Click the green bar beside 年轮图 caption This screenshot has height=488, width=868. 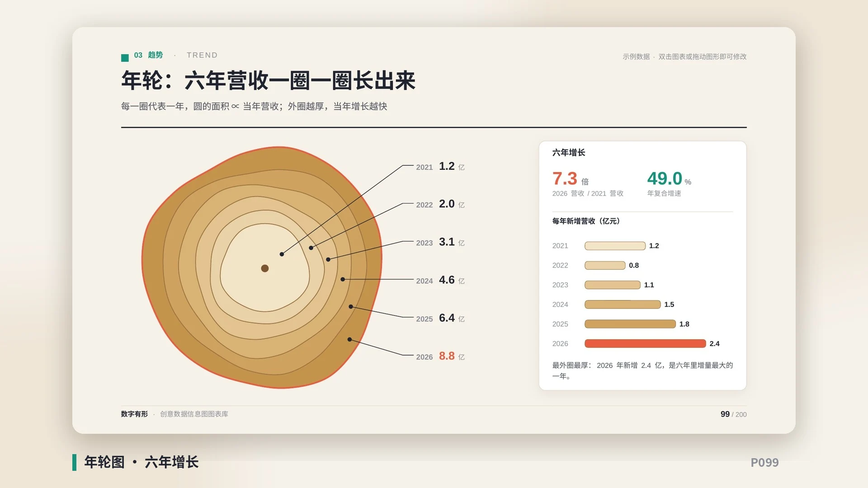tap(74, 462)
